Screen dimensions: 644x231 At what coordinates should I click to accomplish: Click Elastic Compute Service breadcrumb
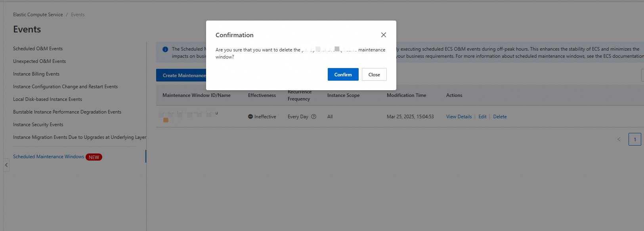pyautogui.click(x=38, y=15)
